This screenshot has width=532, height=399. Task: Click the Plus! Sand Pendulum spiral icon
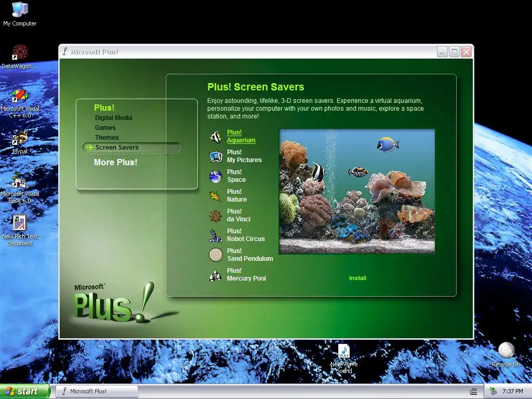[216, 255]
